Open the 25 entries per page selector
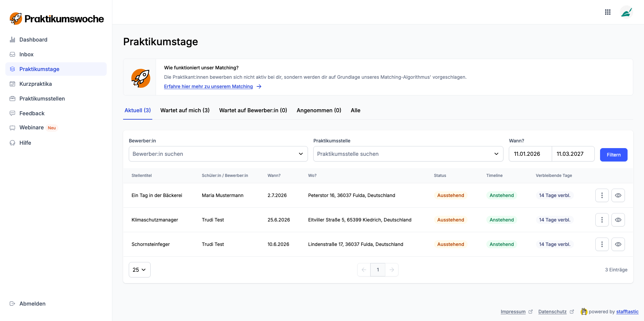The image size is (644, 321). coord(140,270)
